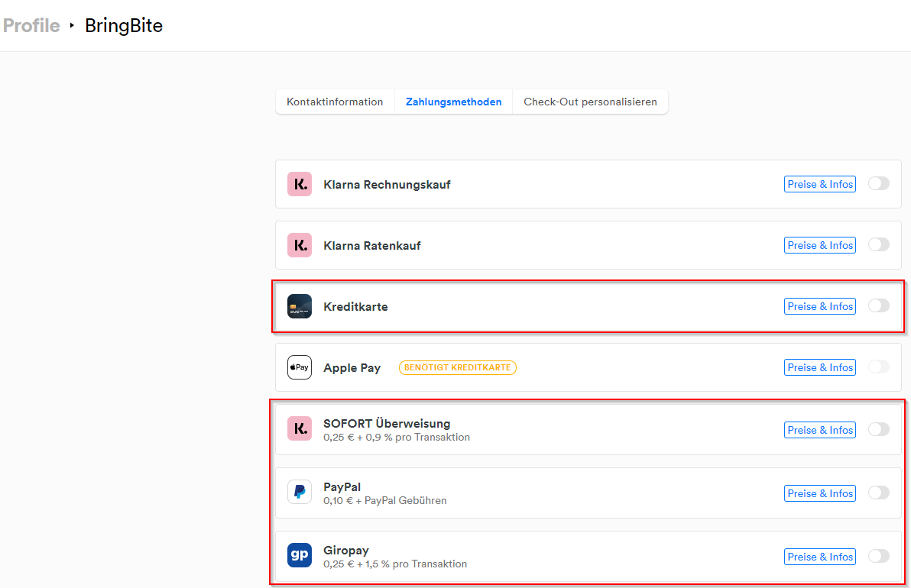Click the SOFORT Überweisung Klarna icon
911x588 pixels.
[300, 429]
